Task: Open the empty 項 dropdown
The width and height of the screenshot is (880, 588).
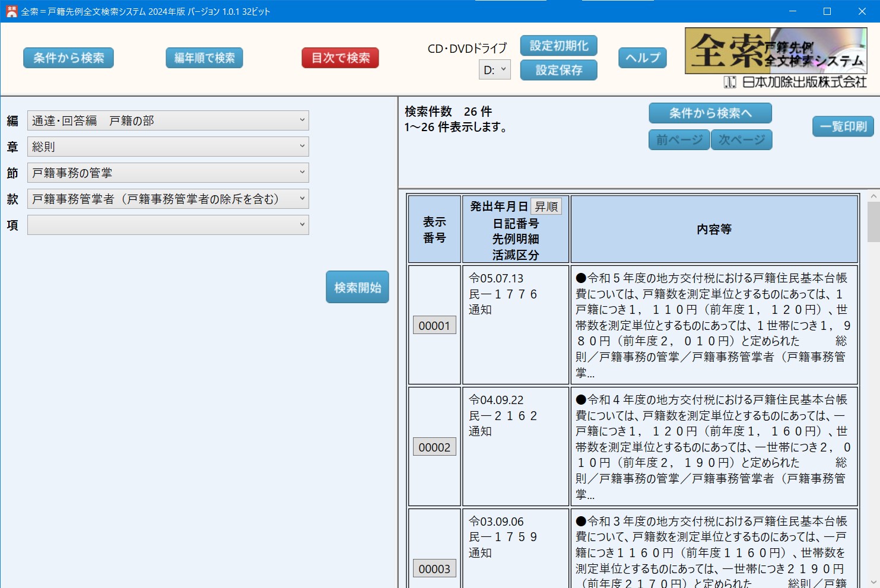Action: coord(168,225)
